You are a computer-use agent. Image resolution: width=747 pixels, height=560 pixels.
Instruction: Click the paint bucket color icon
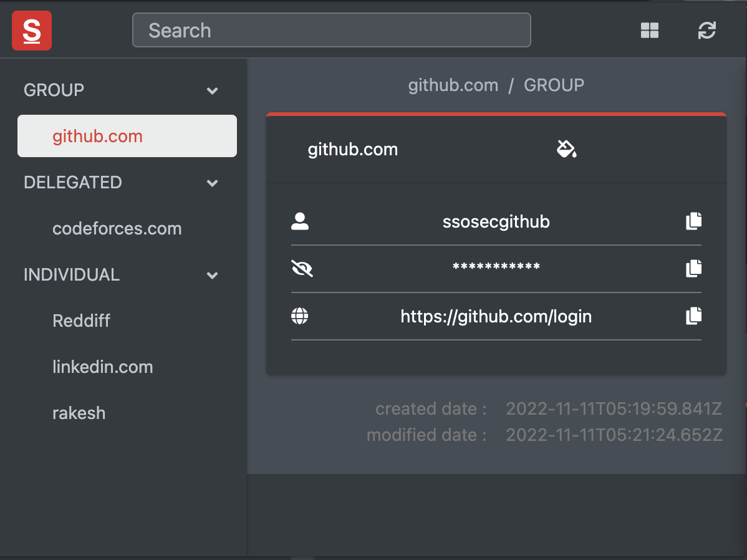pos(566,149)
